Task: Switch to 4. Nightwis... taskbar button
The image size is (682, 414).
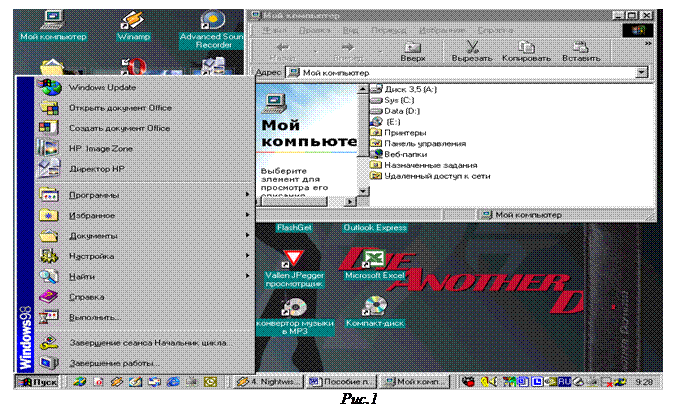Action: coord(268,382)
